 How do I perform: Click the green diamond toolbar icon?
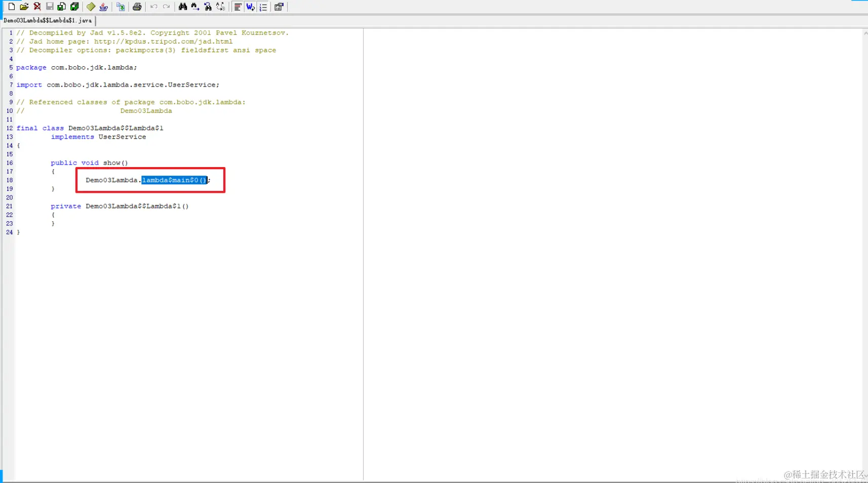(91, 7)
